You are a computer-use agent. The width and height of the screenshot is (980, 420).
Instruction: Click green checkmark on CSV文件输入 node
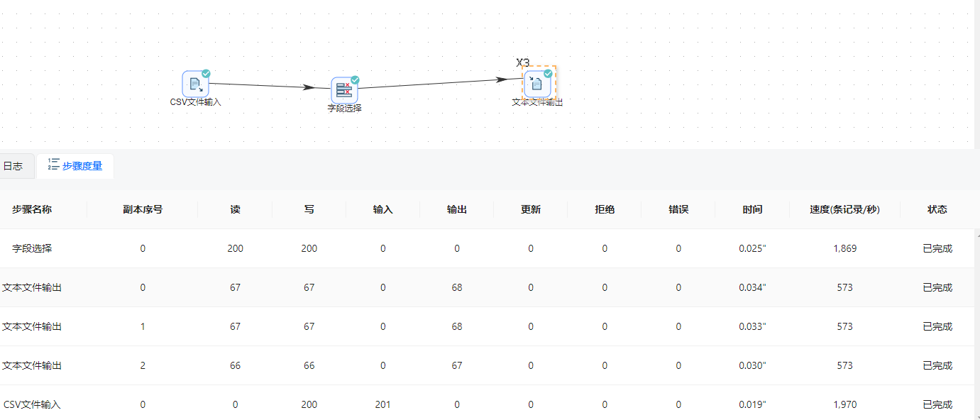(x=206, y=73)
